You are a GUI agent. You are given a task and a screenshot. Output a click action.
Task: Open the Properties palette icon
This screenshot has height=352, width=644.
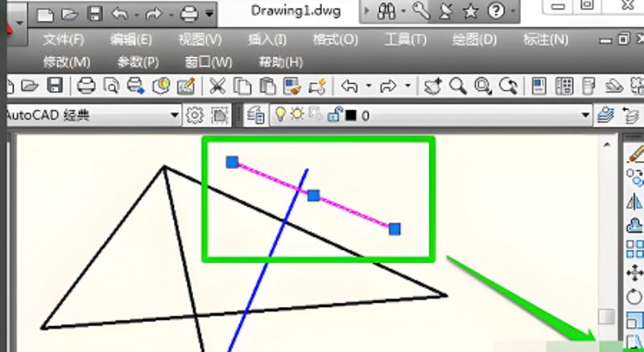[x=539, y=86]
